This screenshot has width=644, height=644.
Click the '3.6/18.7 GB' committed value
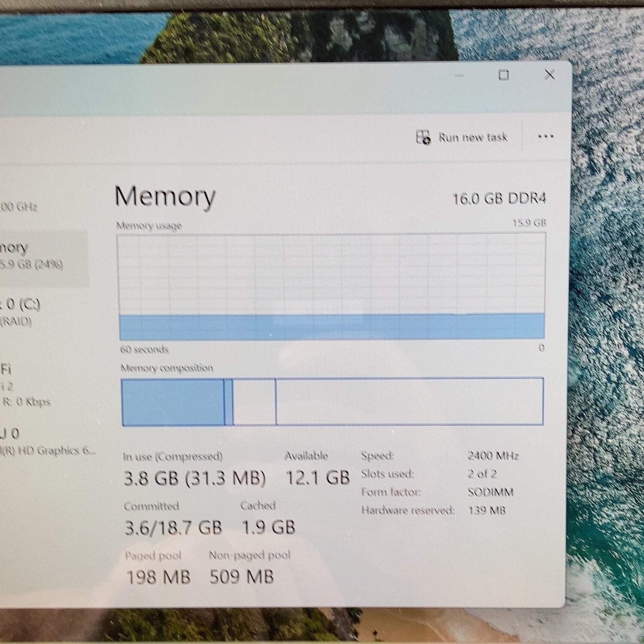click(x=173, y=528)
